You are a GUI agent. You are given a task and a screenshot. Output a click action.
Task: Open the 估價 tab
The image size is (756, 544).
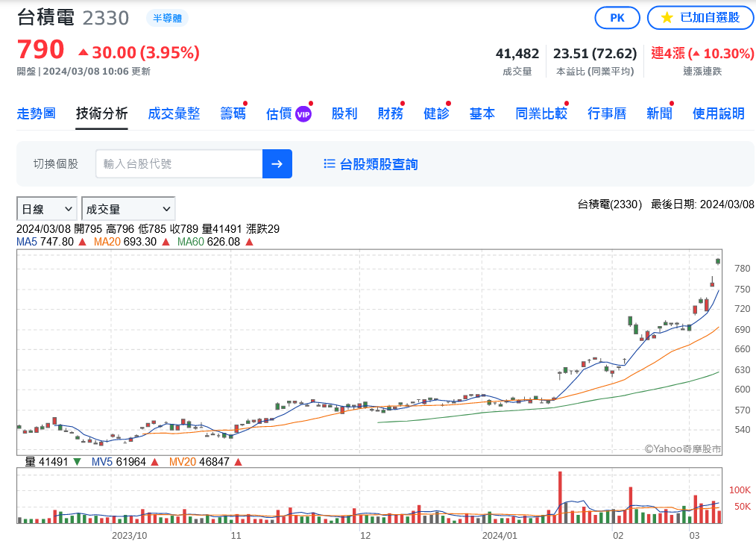[279, 114]
